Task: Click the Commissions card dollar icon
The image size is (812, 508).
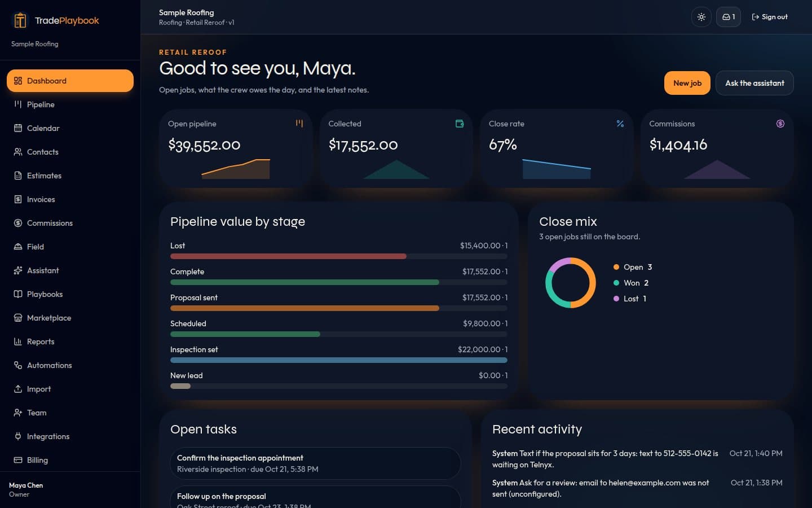Action: pos(780,124)
